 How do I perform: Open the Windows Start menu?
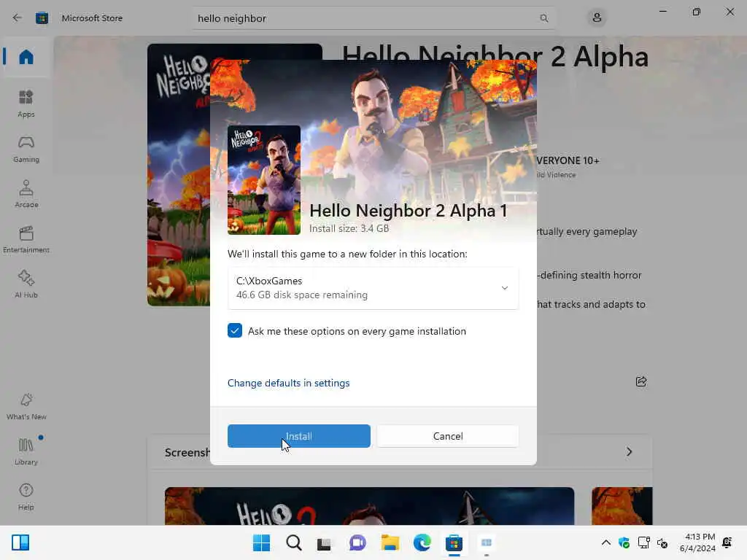(x=261, y=542)
